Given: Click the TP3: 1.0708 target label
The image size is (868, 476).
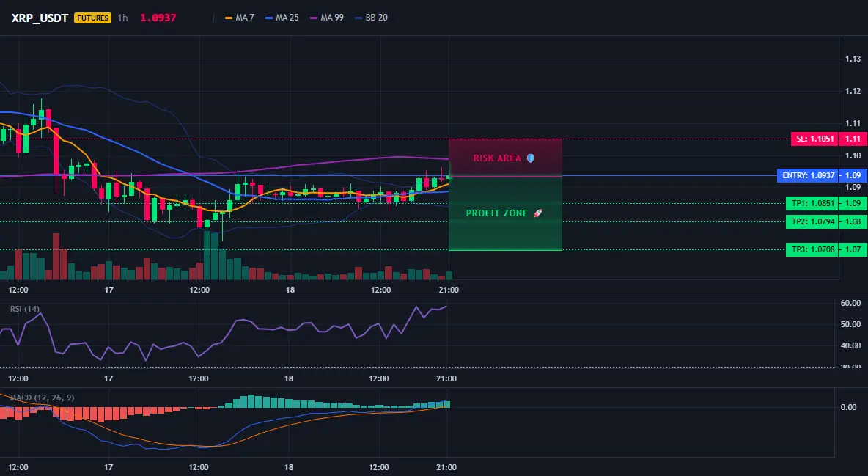Looking at the screenshot, I should click(812, 249).
